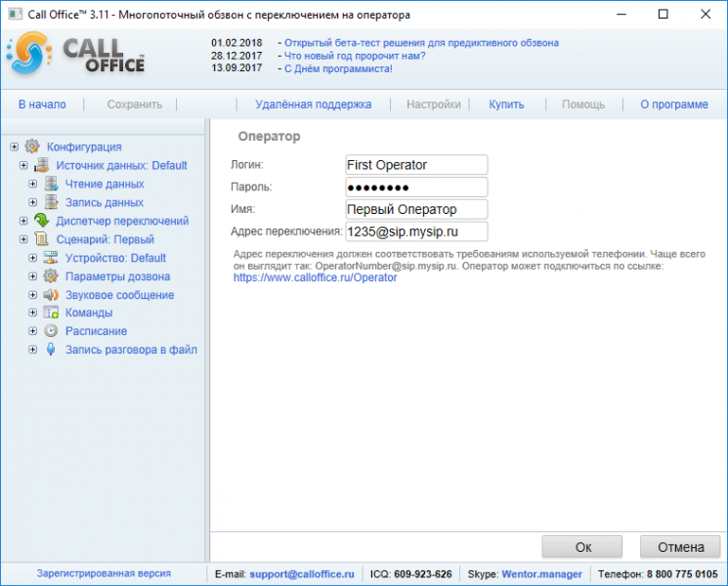Expand the Расписание node
Image resolution: width=728 pixels, height=586 pixels.
[x=33, y=331]
